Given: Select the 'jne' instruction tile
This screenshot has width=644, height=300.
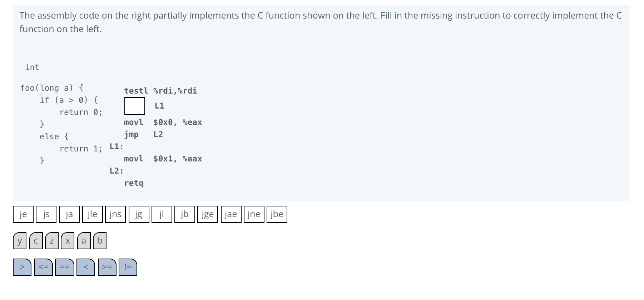Looking at the screenshot, I should click(x=254, y=214).
